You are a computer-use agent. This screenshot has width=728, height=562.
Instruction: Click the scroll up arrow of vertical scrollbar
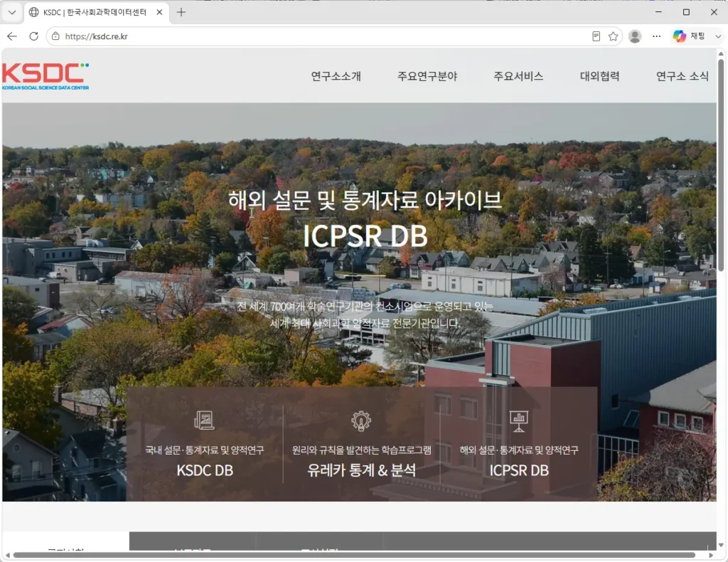click(721, 54)
